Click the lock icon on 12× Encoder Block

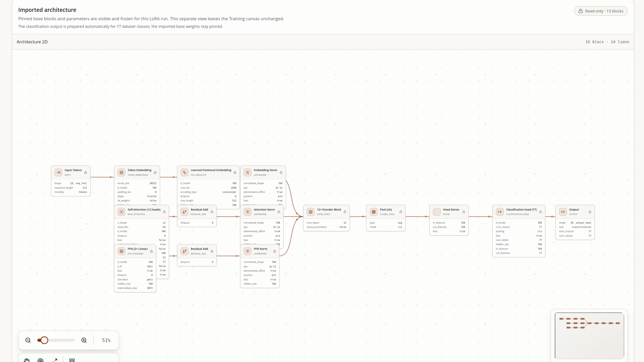345,212
